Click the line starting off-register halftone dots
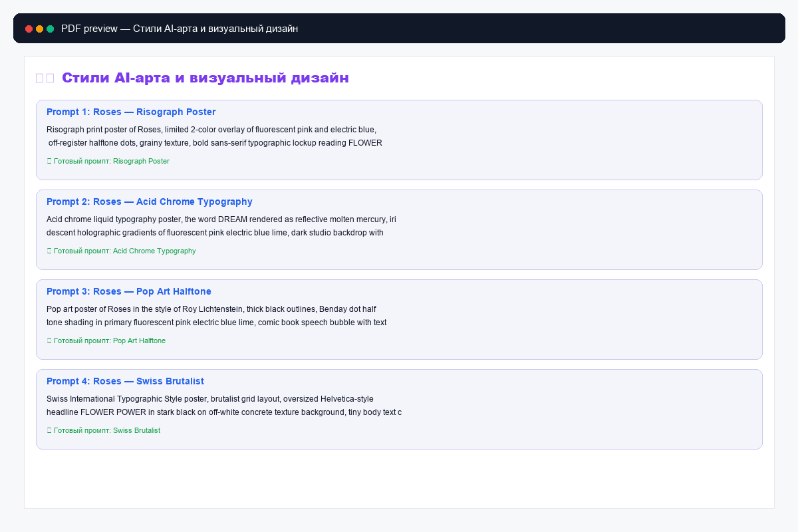Image resolution: width=798 pixels, height=532 pixels. 215,143
